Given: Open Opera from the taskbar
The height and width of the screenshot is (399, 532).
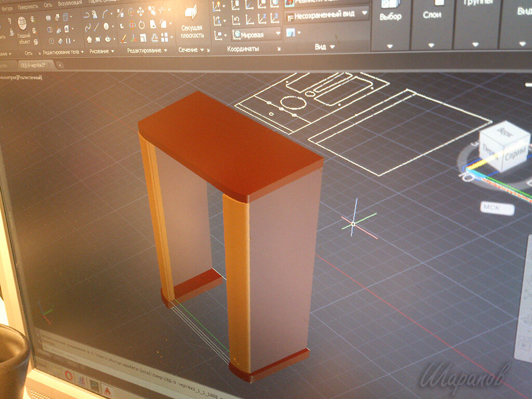Looking at the screenshot, I should [69, 376].
